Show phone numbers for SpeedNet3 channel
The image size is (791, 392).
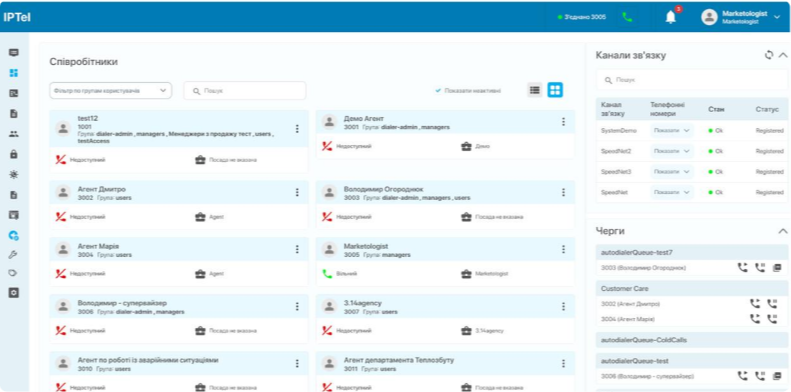point(672,172)
